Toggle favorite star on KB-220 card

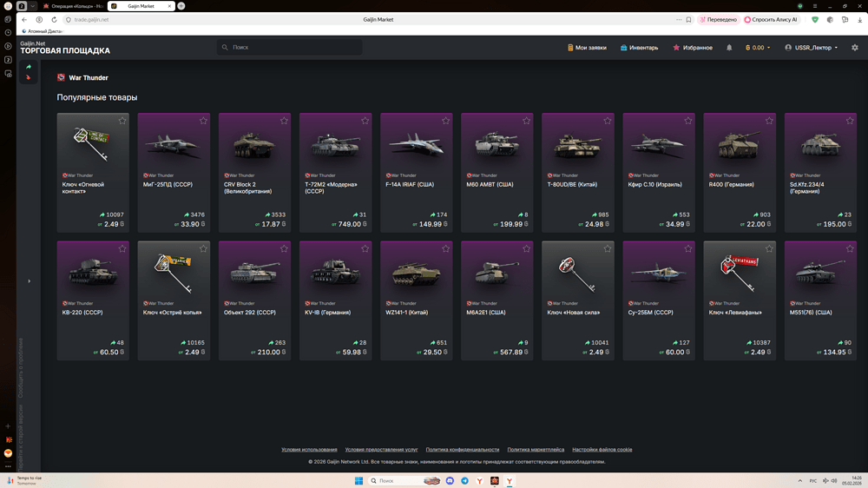(122, 248)
